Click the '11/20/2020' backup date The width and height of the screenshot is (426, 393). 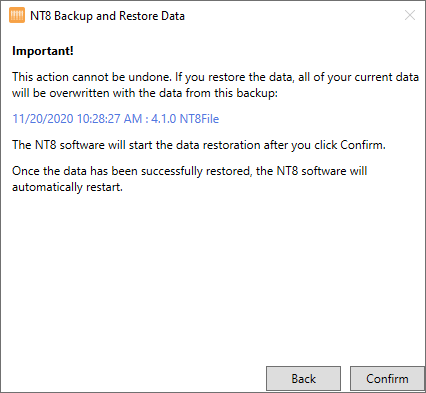pos(43,119)
